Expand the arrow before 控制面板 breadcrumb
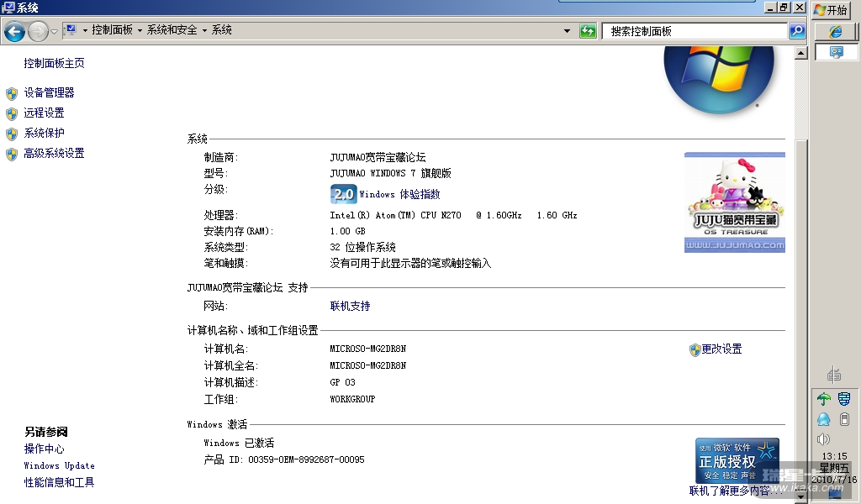Screen dimensions: 861x504 coord(85,31)
